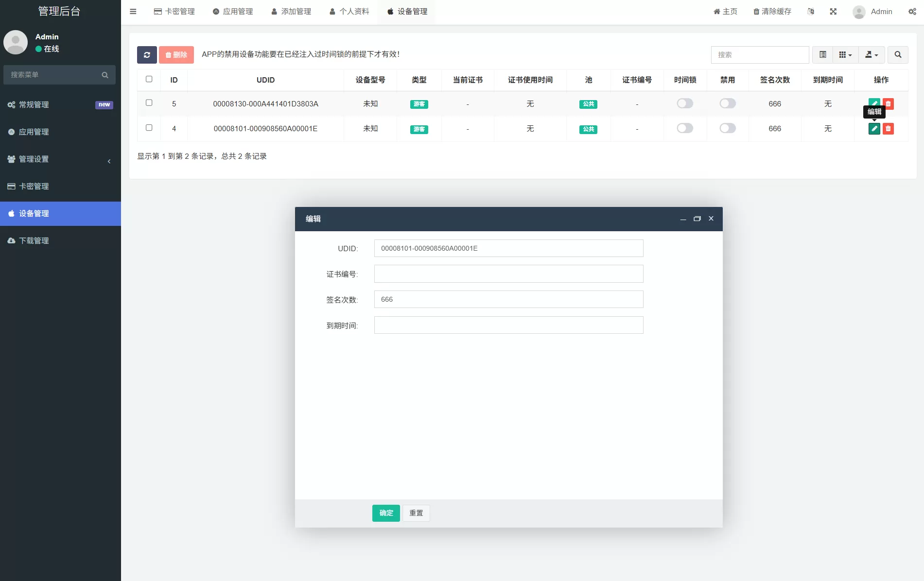Switch to the 卡密管理 tab
The image size is (924, 581).
click(x=174, y=11)
